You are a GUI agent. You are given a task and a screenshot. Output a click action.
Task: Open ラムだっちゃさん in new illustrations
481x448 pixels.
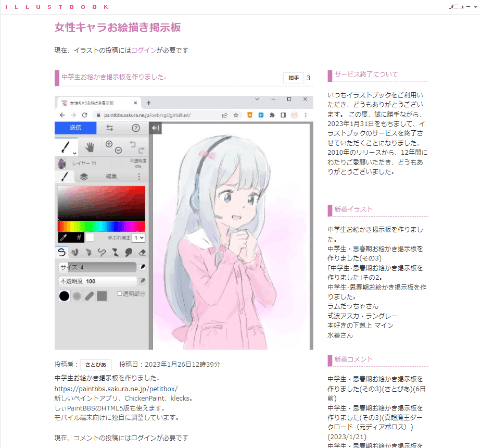pos(353,306)
